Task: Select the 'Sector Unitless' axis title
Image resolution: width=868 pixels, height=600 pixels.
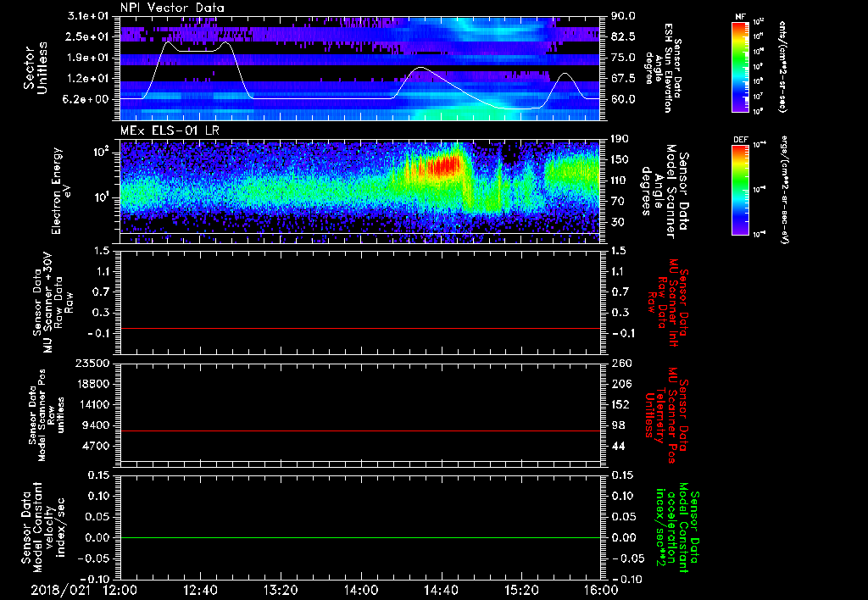Action: (35, 68)
